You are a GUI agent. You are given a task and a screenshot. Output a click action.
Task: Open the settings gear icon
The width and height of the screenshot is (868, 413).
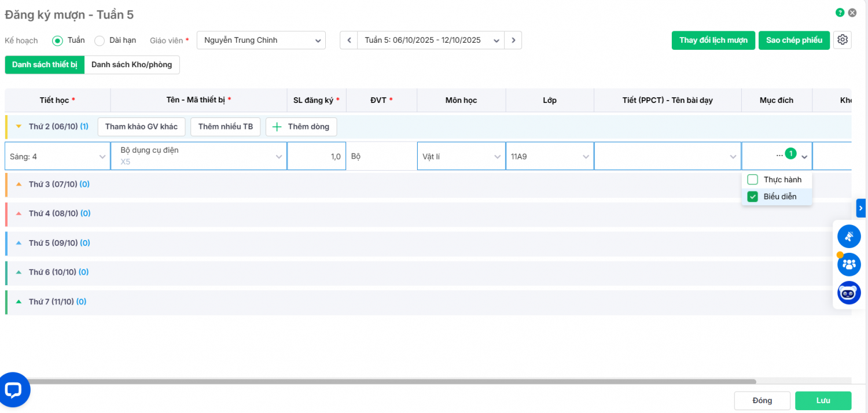843,40
